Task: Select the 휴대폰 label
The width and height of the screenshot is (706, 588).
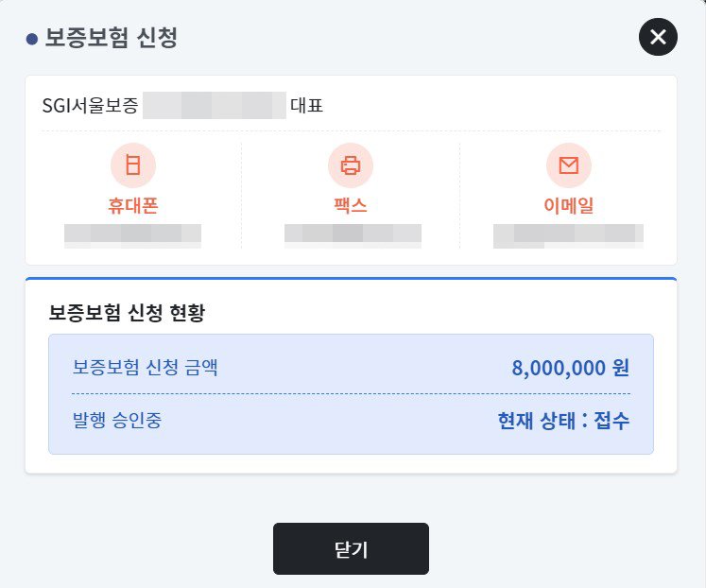Action: click(x=133, y=206)
